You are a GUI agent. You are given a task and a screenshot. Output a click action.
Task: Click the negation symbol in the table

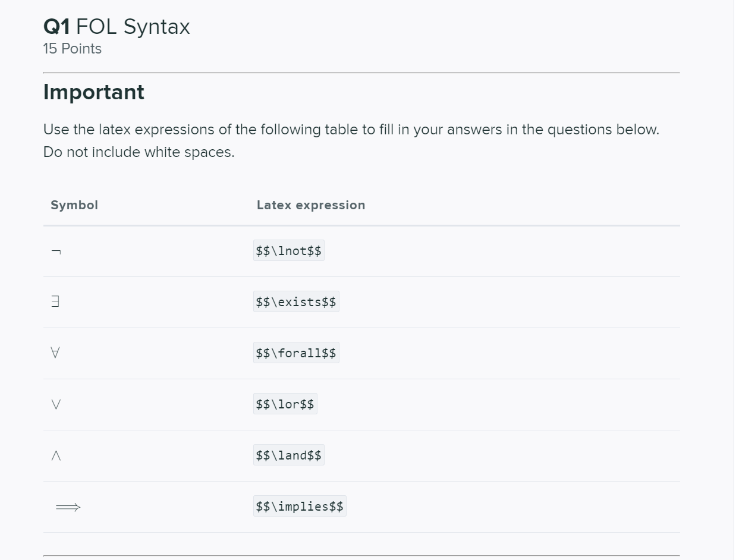55,250
